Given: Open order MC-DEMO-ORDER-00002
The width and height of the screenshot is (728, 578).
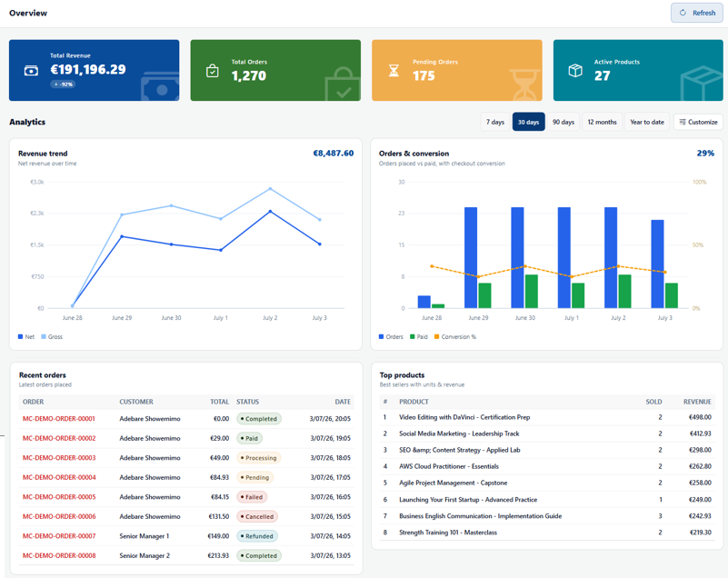Looking at the screenshot, I should click(x=59, y=438).
